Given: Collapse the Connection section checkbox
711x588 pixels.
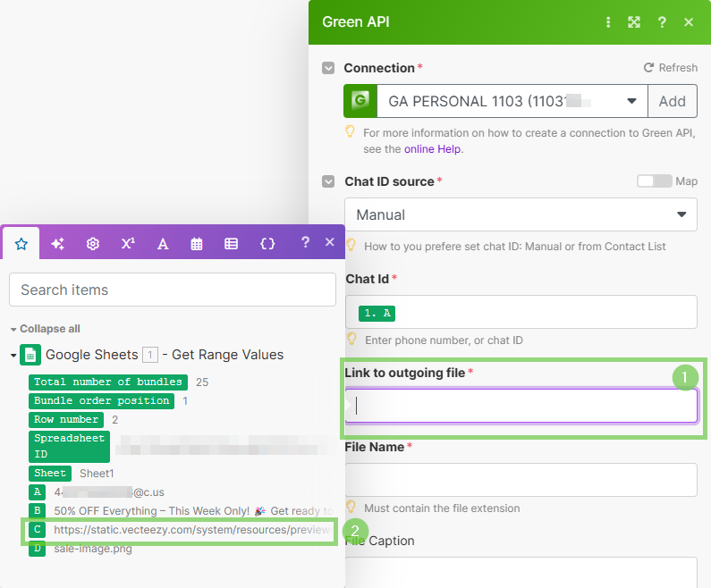Looking at the screenshot, I should [328, 68].
